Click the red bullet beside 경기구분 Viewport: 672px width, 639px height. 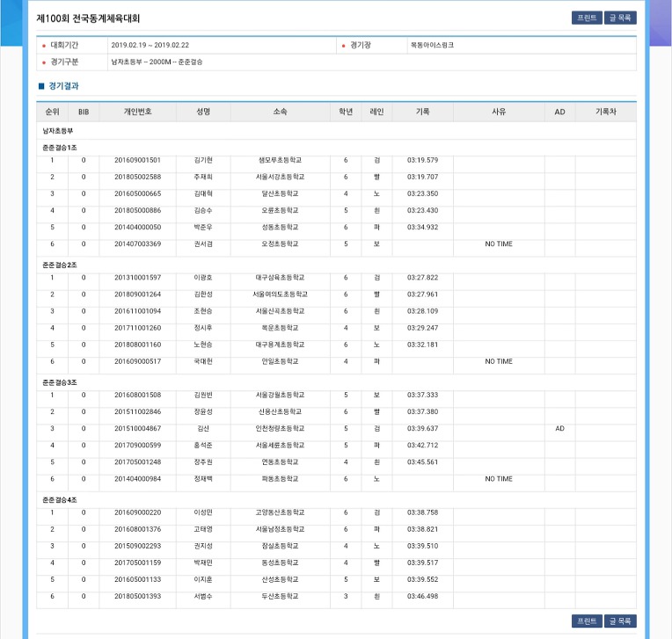[44, 62]
